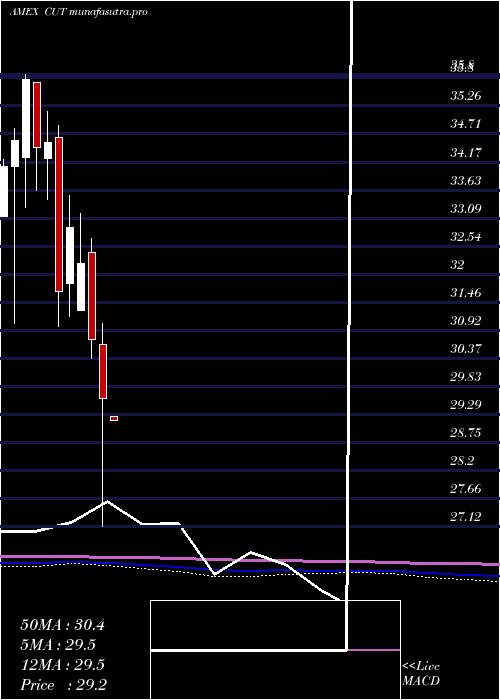Select the 35.26 price axis label
This screenshot has width=500, height=700.
point(466,96)
